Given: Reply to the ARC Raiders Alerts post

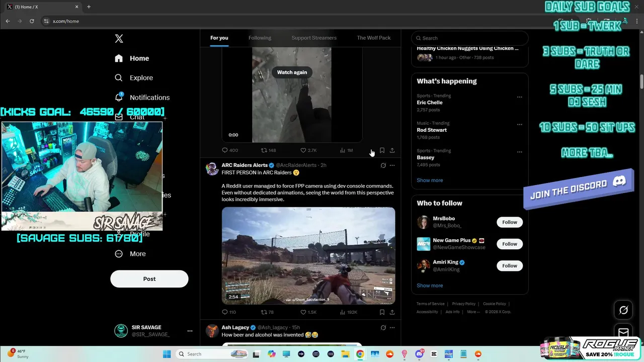Looking at the screenshot, I should coord(229,312).
